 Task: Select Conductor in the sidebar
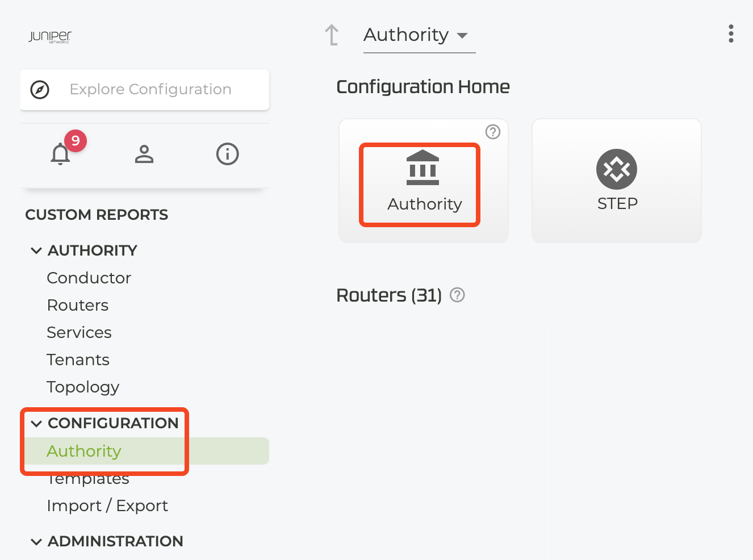89,278
